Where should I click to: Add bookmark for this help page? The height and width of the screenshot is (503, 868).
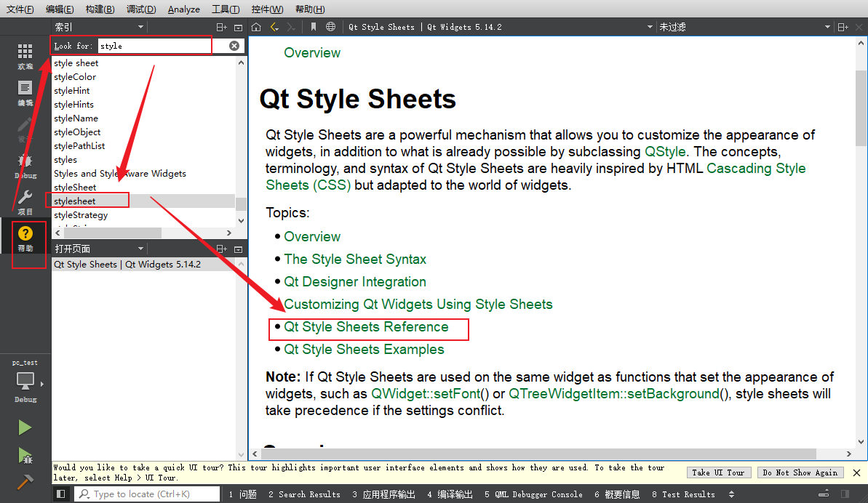coord(314,27)
